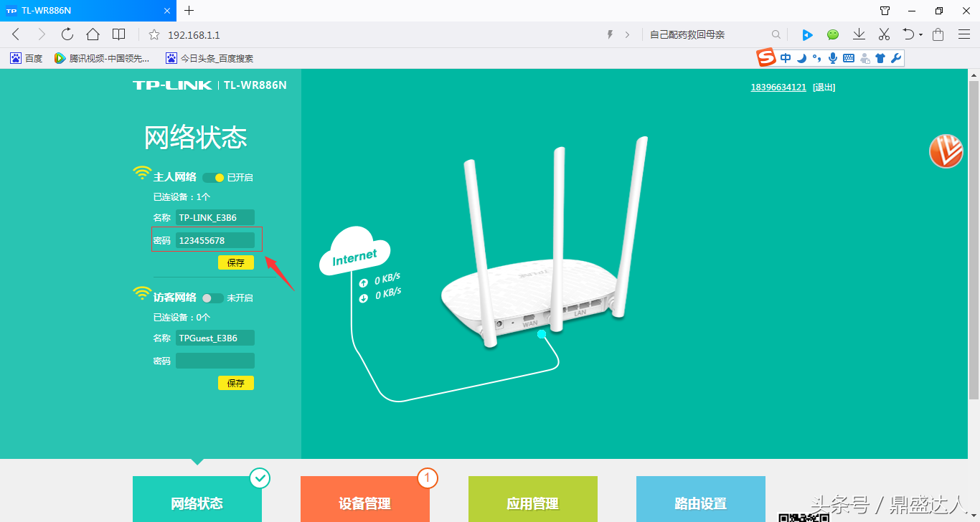This screenshot has height=522, width=980.
Task: Click the orange floating assistant icon
Action: (946, 151)
